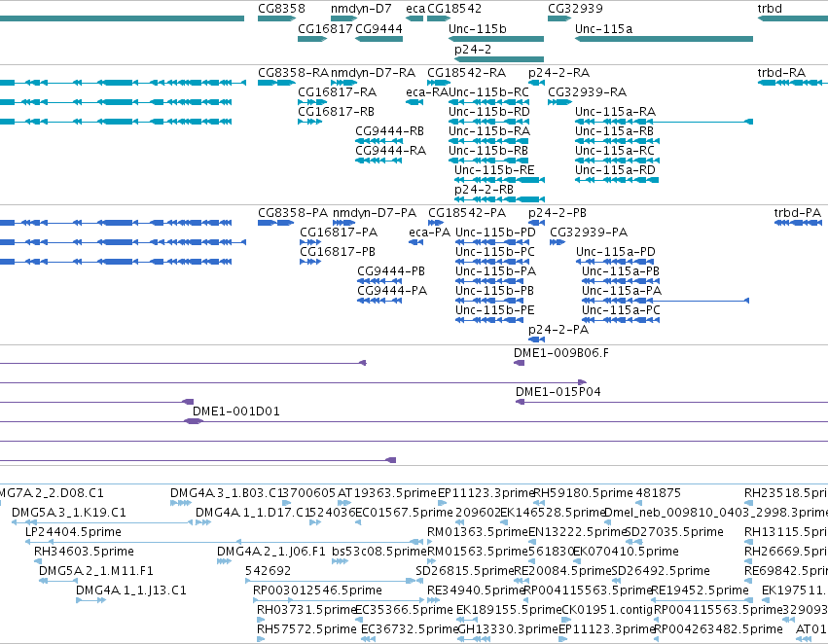Image resolution: width=828 pixels, height=644 pixels.
Task: Click transcript Unc-115b-RB
Action: pyautogui.click(x=487, y=151)
